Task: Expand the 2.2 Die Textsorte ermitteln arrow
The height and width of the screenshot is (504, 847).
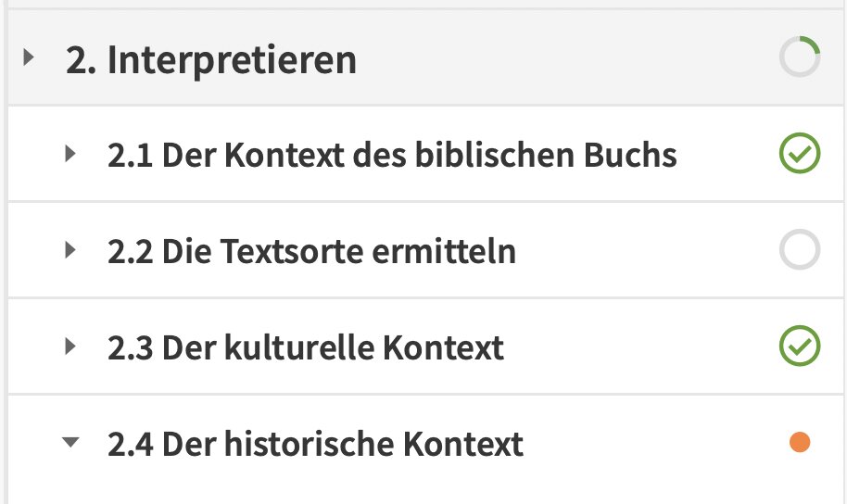Action: (70, 250)
